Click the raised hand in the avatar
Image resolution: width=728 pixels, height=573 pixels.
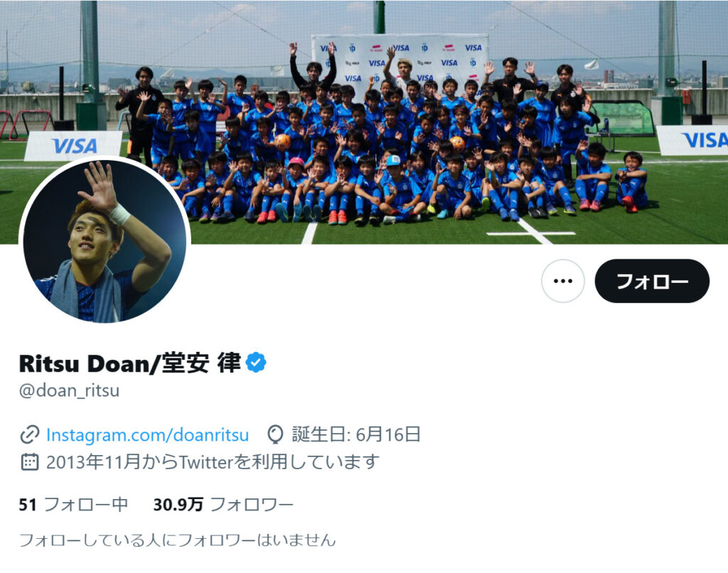click(x=99, y=187)
